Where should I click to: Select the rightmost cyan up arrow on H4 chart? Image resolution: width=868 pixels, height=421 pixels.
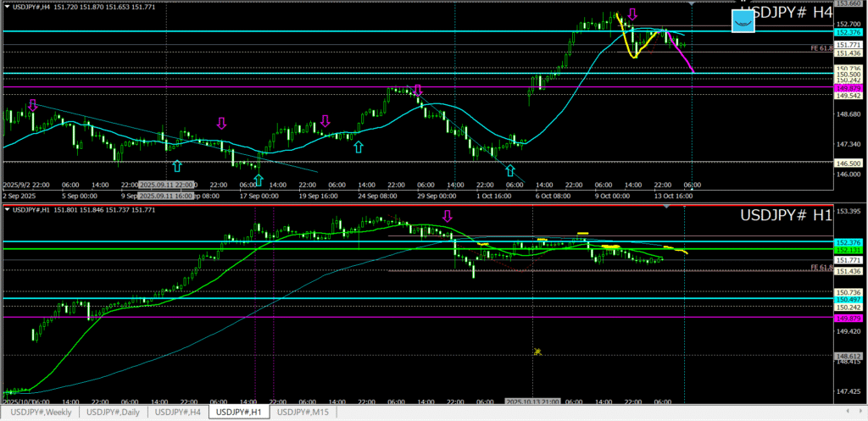pos(509,170)
